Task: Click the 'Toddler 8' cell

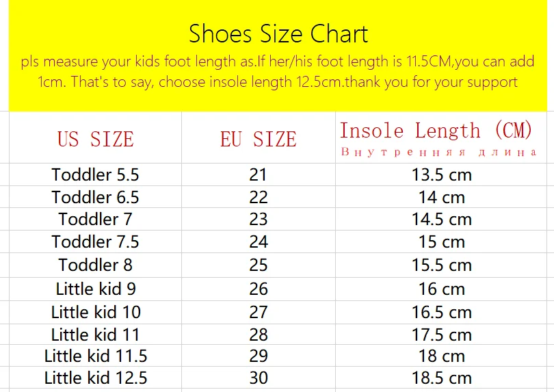Action: pos(95,265)
